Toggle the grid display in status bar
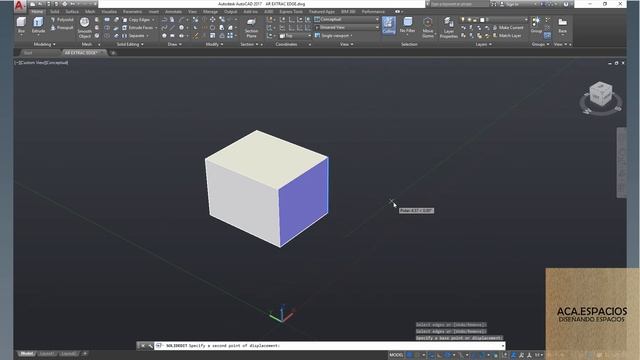The height and width of the screenshot is (360, 640). (x=409, y=355)
